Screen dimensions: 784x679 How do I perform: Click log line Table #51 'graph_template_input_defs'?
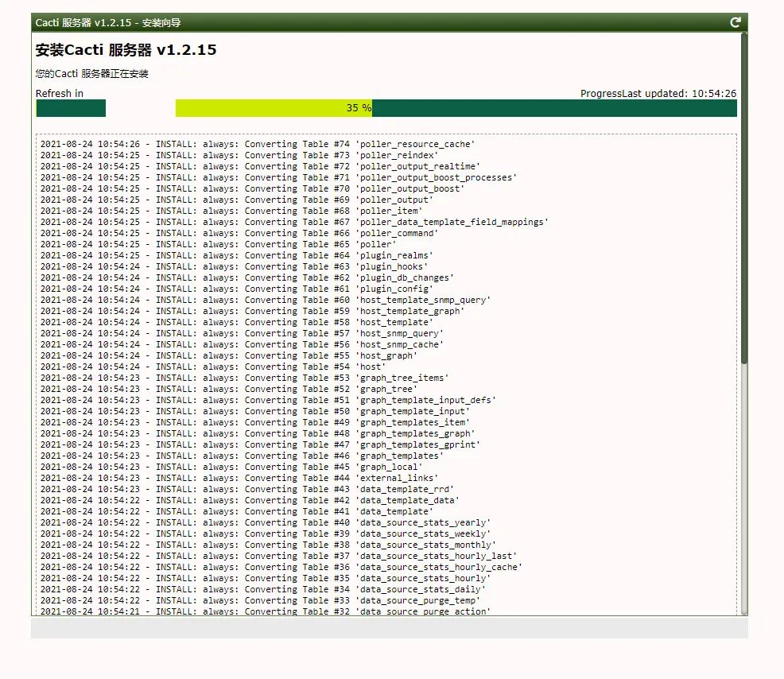click(x=268, y=400)
